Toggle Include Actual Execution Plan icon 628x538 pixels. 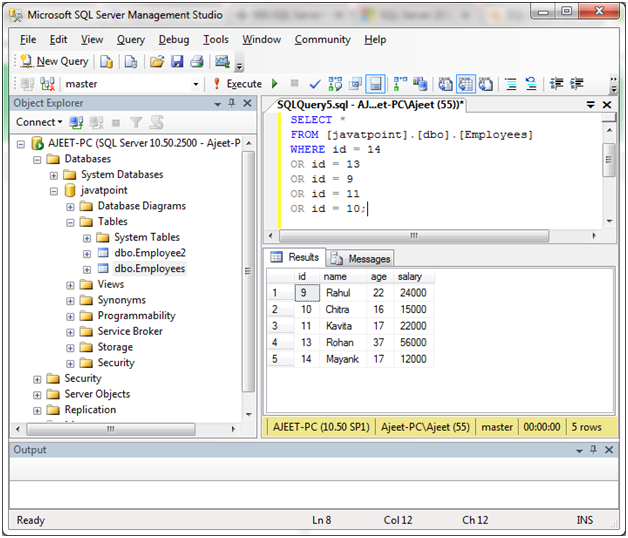click(401, 84)
